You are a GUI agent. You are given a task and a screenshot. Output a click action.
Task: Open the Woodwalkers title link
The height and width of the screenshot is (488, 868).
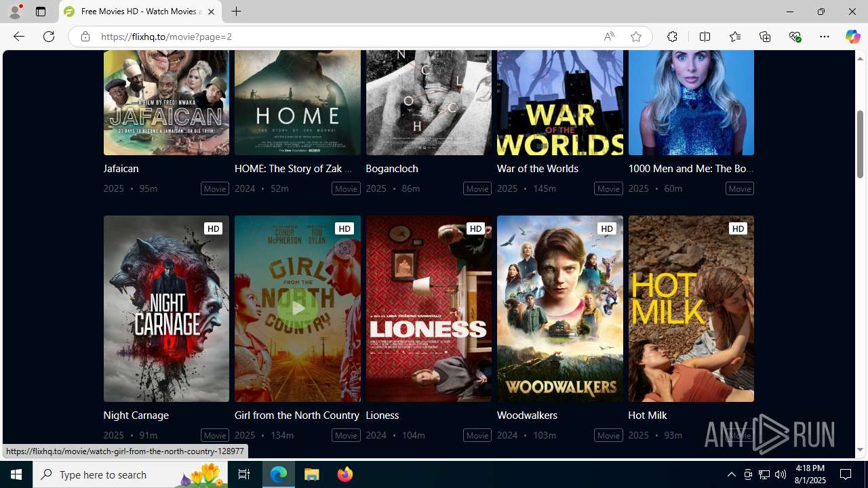(527, 415)
